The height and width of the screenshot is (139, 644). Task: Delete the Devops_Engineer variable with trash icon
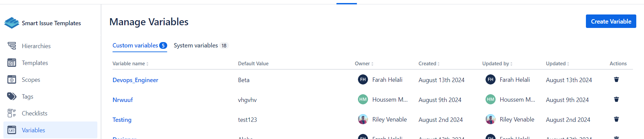pyautogui.click(x=616, y=79)
